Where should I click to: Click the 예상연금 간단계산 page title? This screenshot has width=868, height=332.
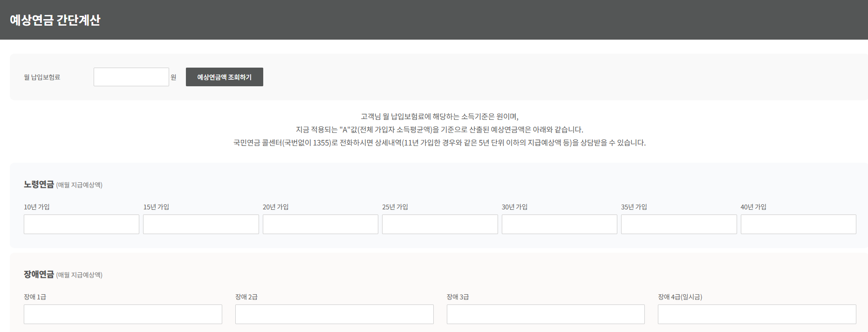55,20
